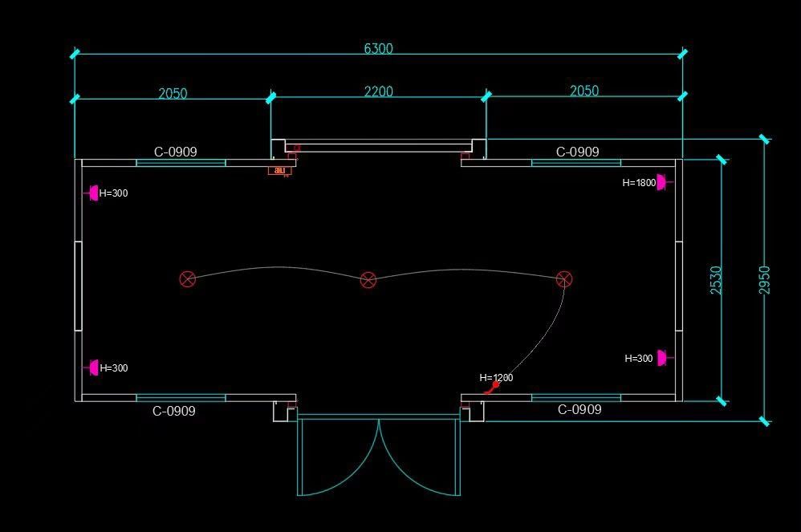Click the top-left C-0909 window label

tap(175, 152)
